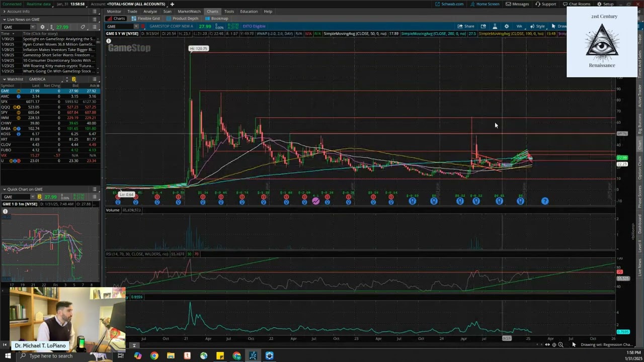644x362 pixels.
Task: Open Live News gadget settings gear
Action: (x=42, y=27)
